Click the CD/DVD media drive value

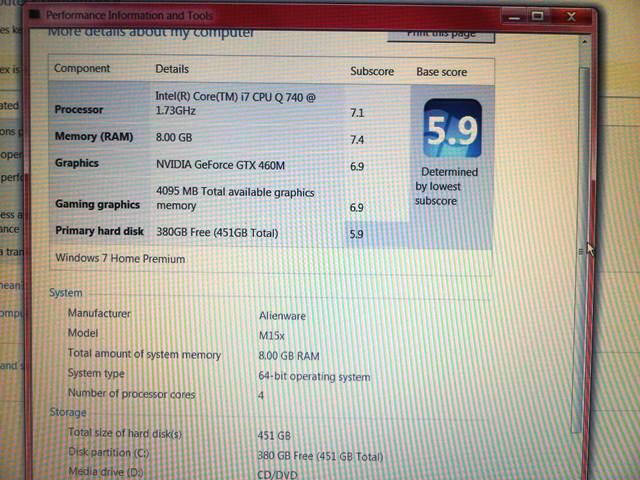[x=277, y=475]
